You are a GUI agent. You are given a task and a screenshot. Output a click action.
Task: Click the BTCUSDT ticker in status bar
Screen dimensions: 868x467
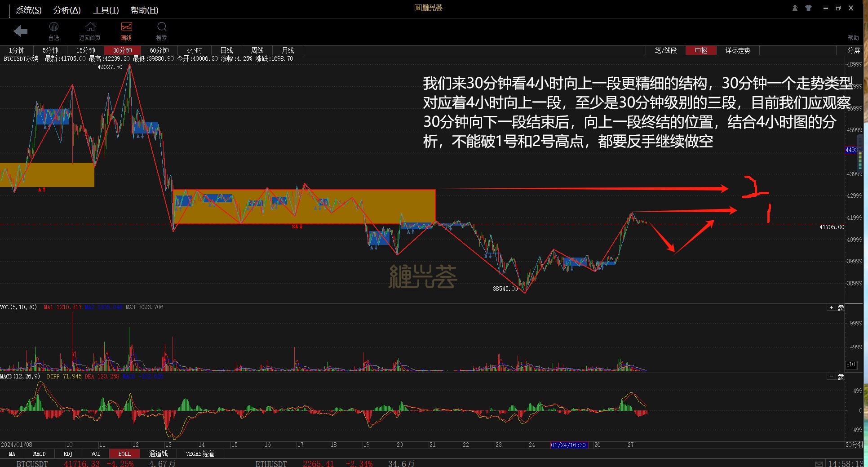click(x=32, y=463)
